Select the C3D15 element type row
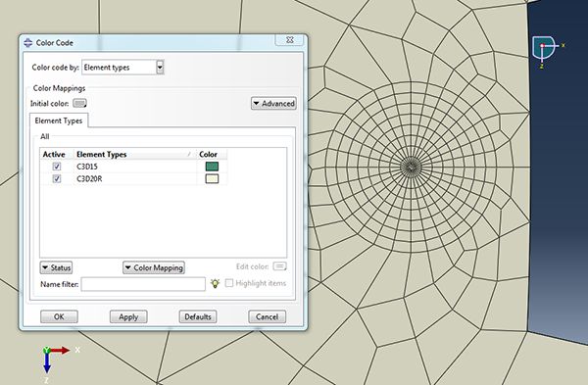Image resolution: width=588 pixels, height=385 pixels. click(x=133, y=167)
